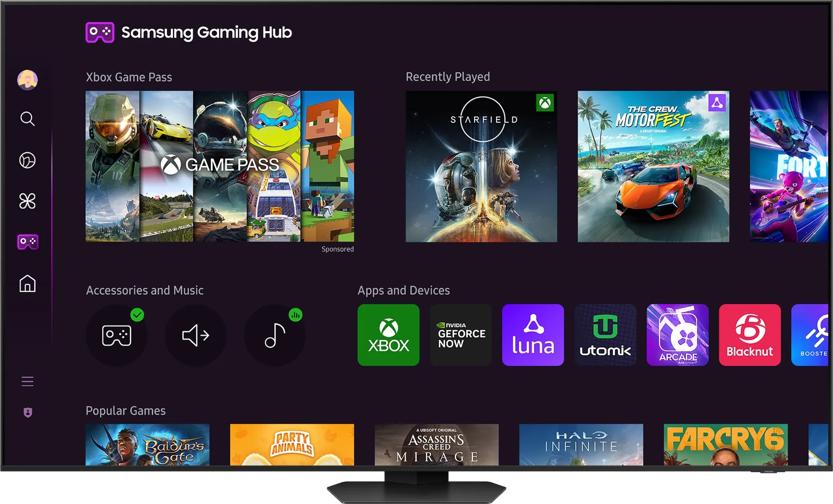Click the "Recently Played" heading
Screen dimensions: 833x504
pos(448,77)
